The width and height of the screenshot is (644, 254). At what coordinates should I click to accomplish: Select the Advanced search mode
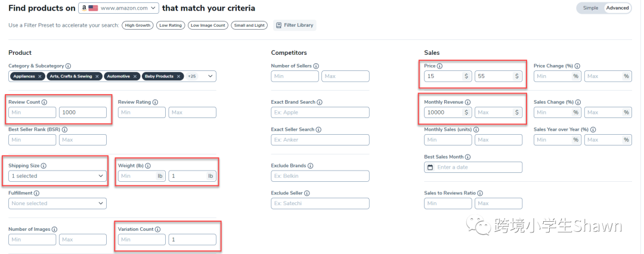click(617, 8)
